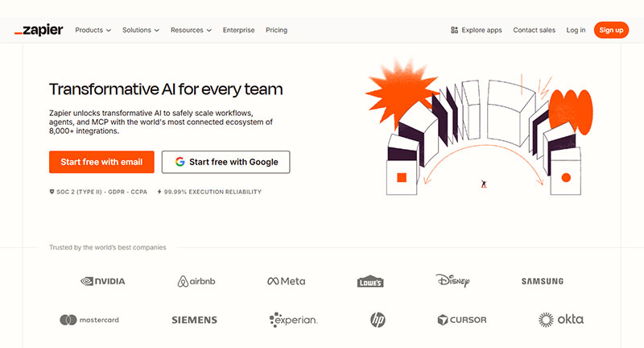
Task: Click Log in
Action: tap(576, 30)
